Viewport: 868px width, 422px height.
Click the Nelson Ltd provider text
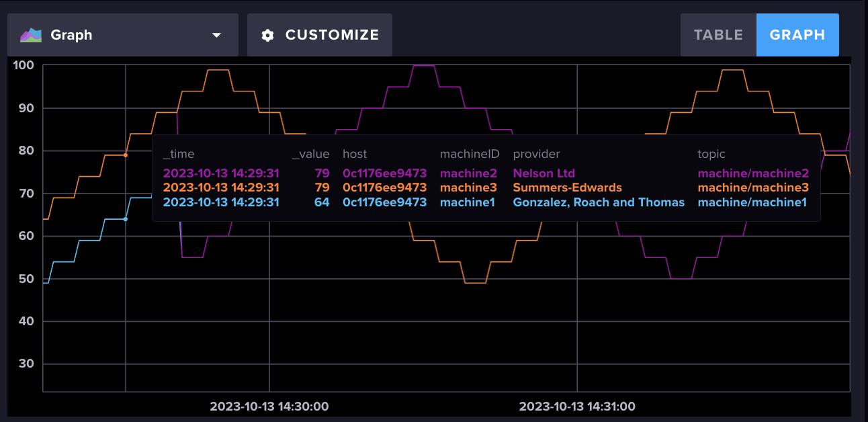point(544,173)
